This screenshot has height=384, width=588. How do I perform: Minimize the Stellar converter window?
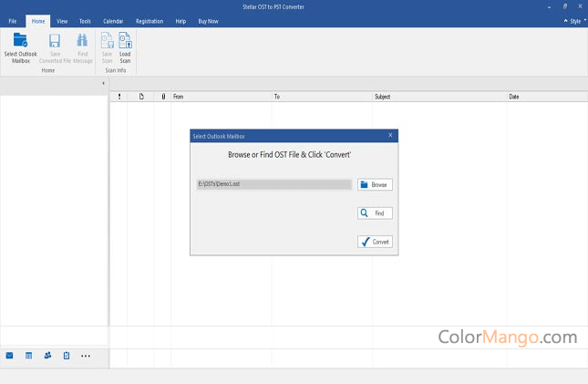pos(550,6)
